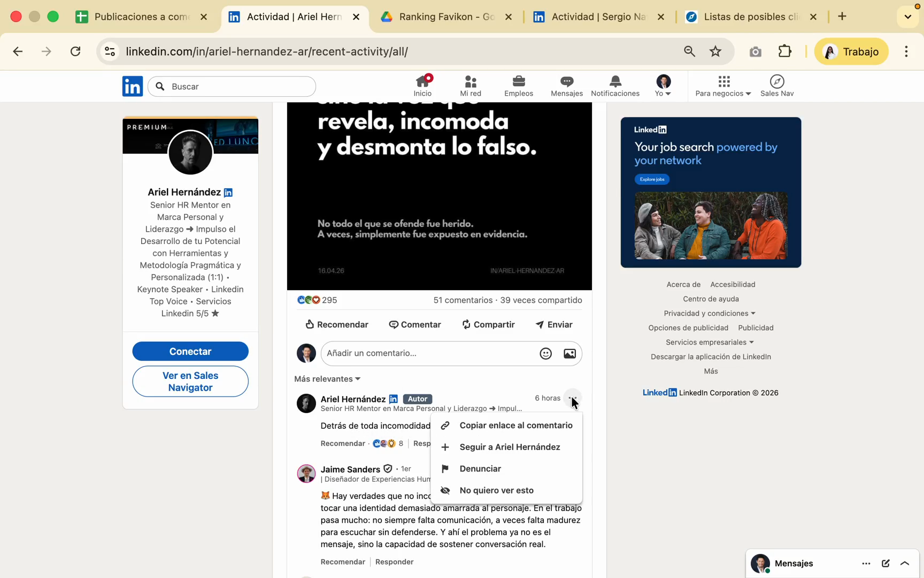Bookmark this page with the star icon
This screenshot has width=924, height=578.
715,51
